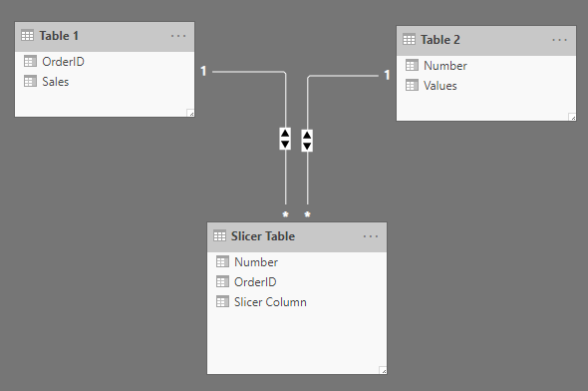588x391 pixels.
Task: Click the bidirectional filter arrow on Table 2 relationship
Action: pos(307,141)
